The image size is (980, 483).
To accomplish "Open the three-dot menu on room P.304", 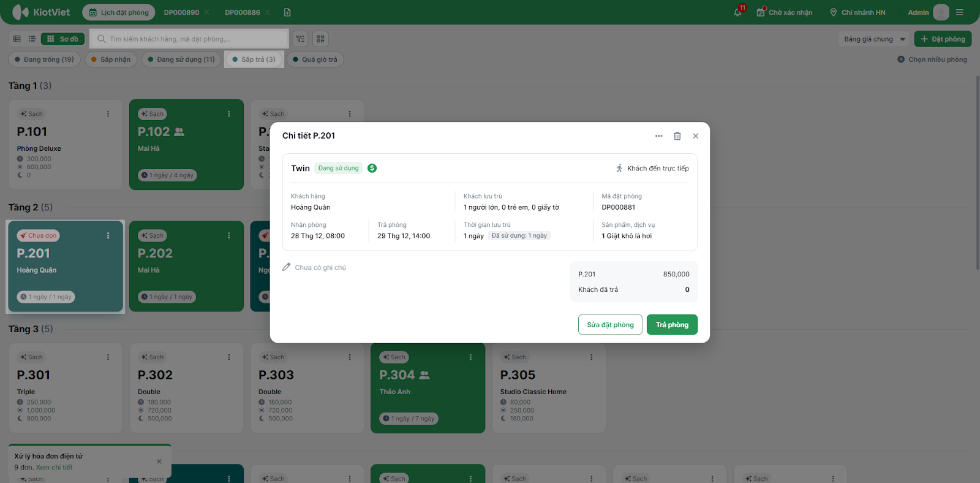I will (470, 357).
